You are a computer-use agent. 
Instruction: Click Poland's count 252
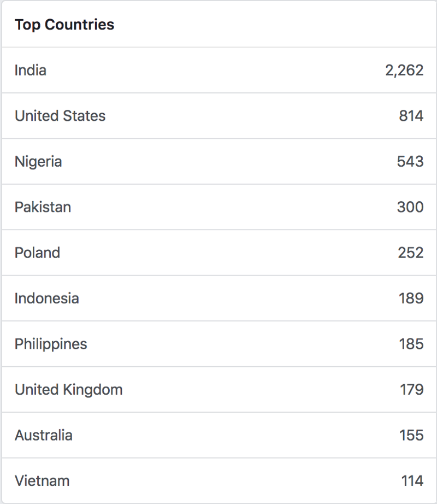(x=410, y=253)
